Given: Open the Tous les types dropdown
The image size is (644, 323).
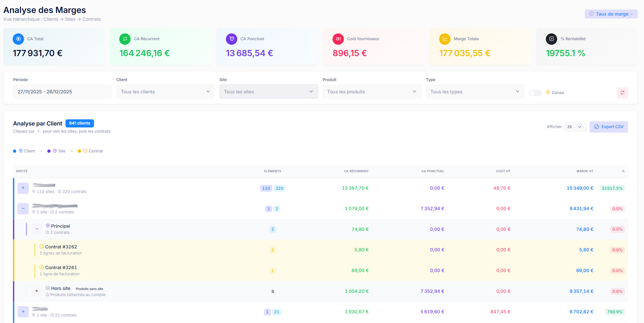Looking at the screenshot, I should pos(475,92).
